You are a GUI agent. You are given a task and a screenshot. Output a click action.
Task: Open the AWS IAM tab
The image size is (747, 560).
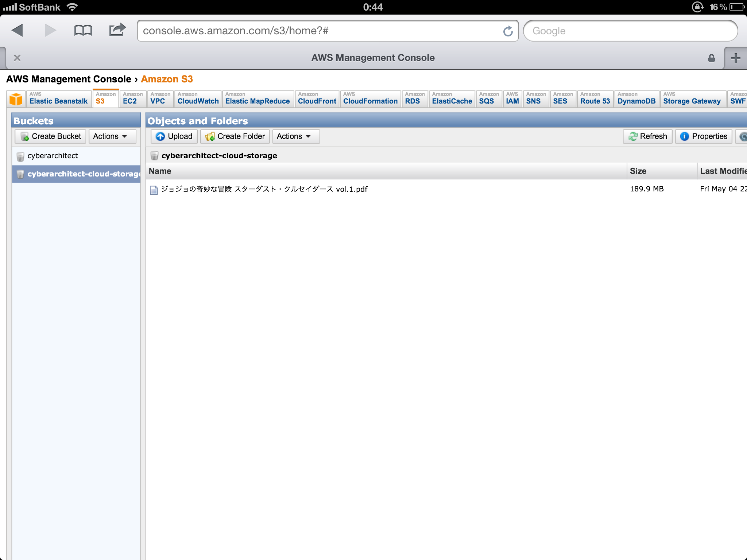[x=512, y=98]
